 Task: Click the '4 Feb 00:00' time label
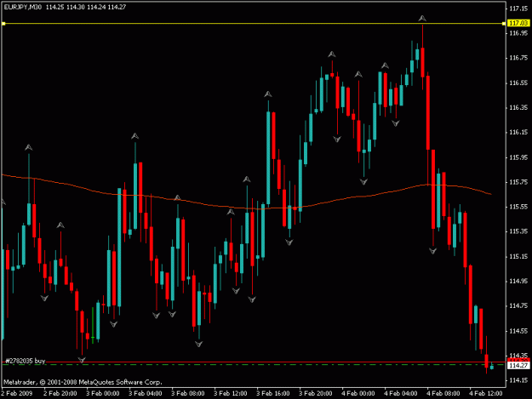pos(358,393)
